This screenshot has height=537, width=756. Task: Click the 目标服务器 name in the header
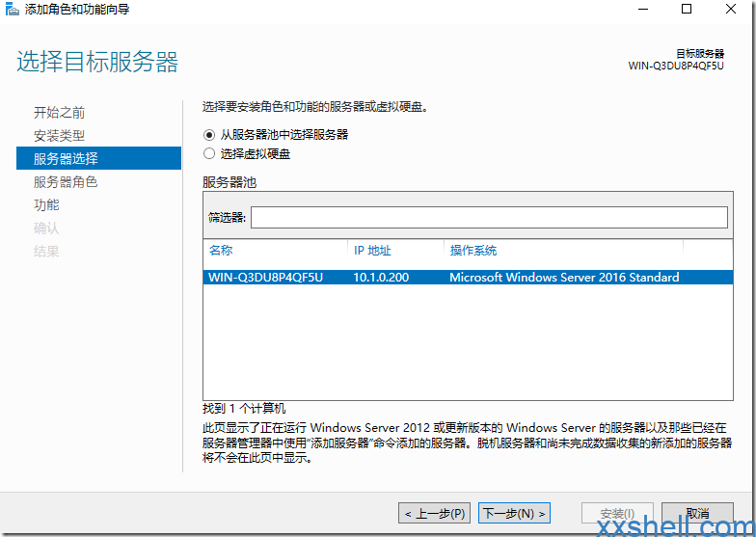point(675,66)
